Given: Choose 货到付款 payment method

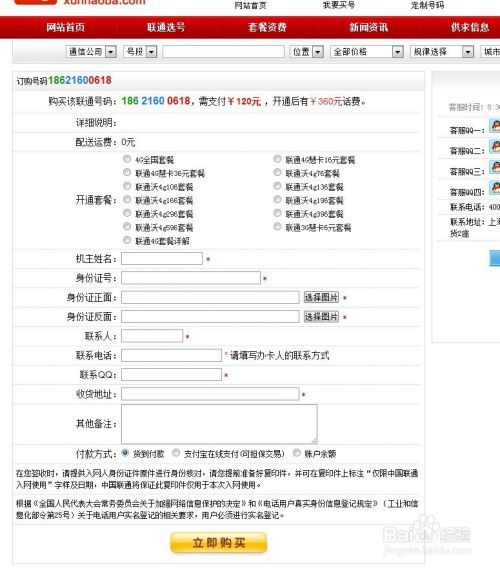Looking at the screenshot, I should pyautogui.click(x=125, y=453).
